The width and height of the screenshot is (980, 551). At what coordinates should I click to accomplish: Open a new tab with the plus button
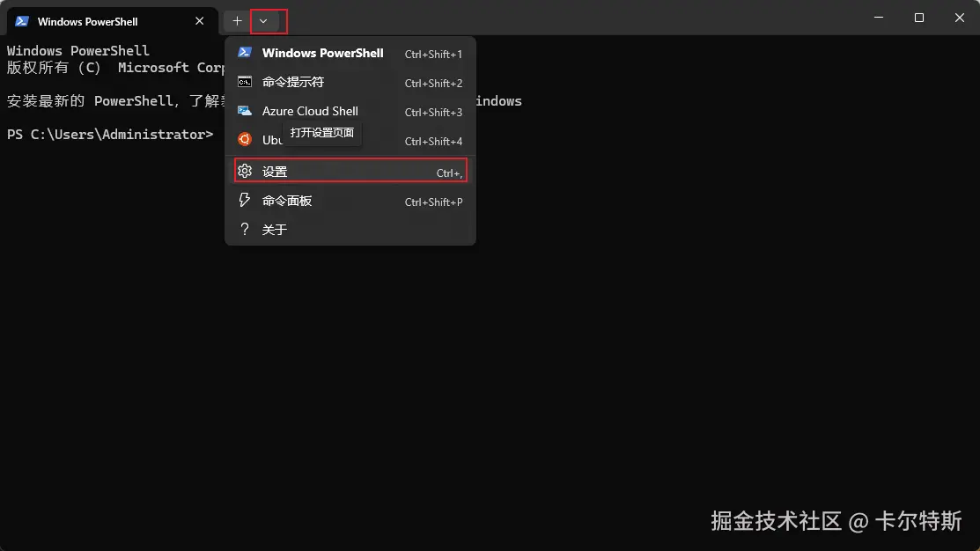(x=237, y=21)
